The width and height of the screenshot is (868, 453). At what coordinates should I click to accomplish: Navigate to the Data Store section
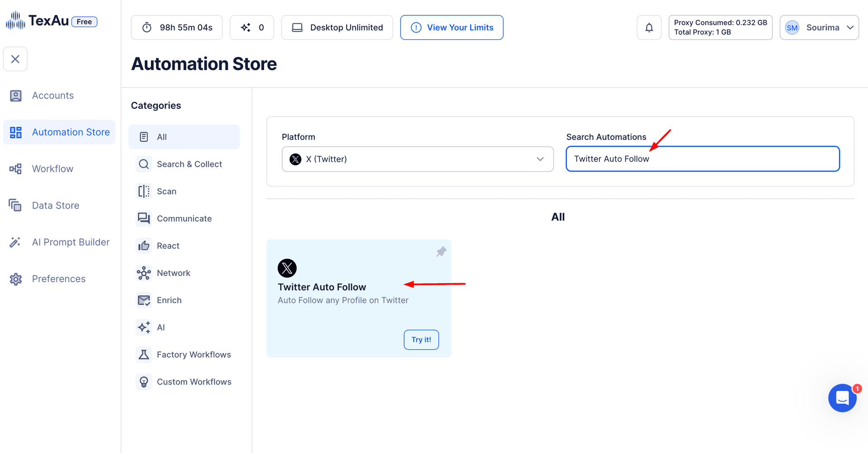pyautogui.click(x=55, y=205)
